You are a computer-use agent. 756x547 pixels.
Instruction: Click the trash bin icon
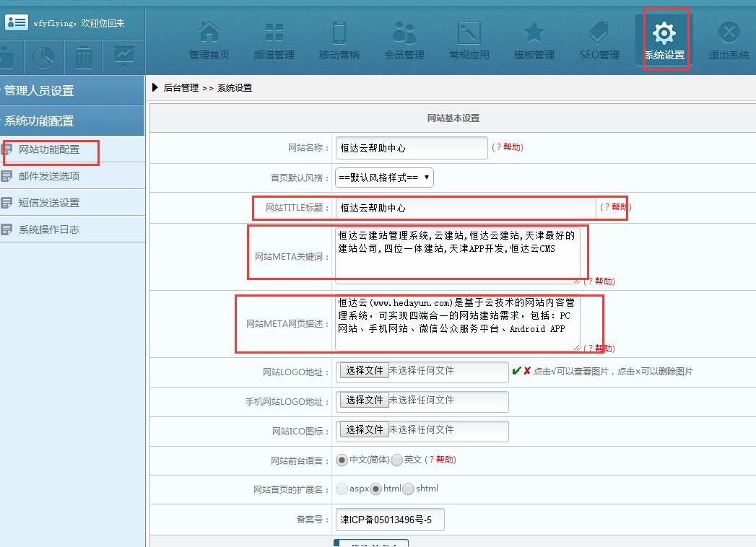tap(84, 57)
